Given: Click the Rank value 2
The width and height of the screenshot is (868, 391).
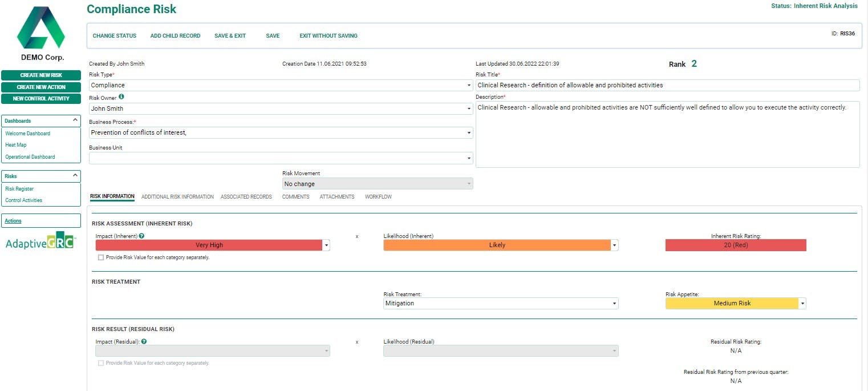Looking at the screenshot, I should click(x=694, y=63).
